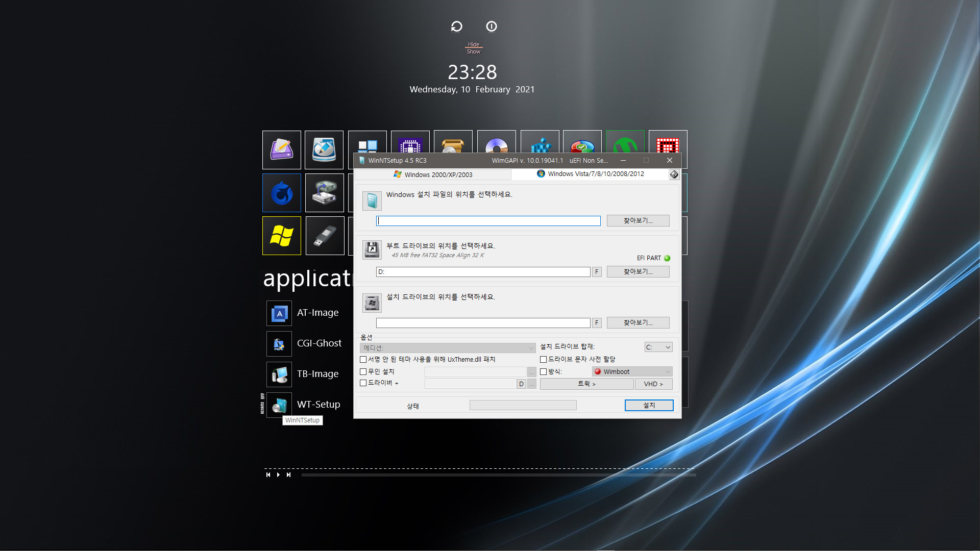The height and width of the screenshot is (551, 980).
Task: Focus the installation drive path field
Action: click(x=483, y=323)
